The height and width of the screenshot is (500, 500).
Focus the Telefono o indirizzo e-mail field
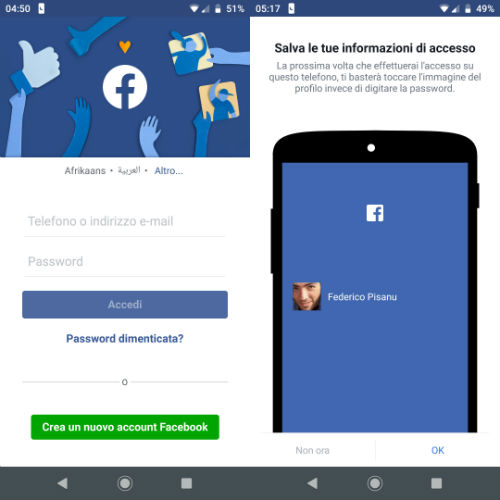pyautogui.click(x=125, y=221)
